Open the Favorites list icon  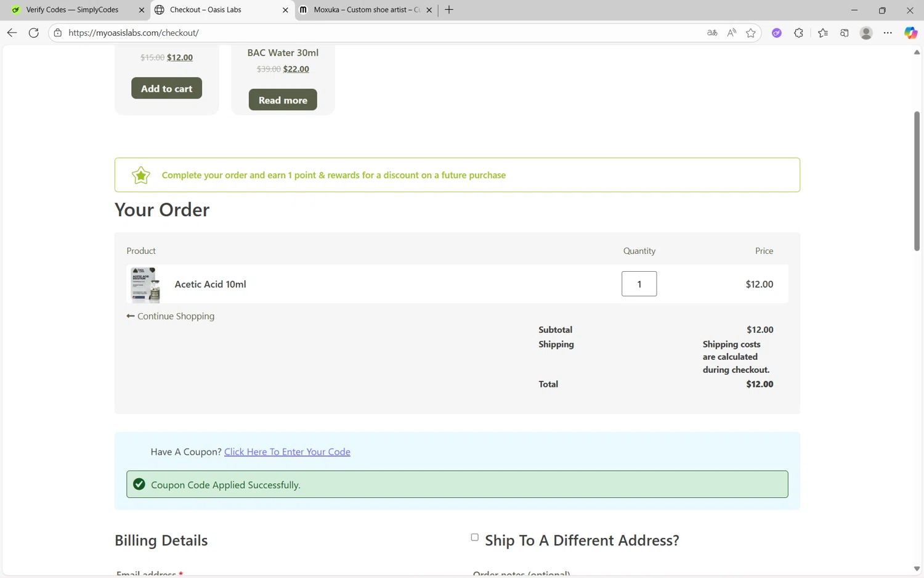coord(823,33)
